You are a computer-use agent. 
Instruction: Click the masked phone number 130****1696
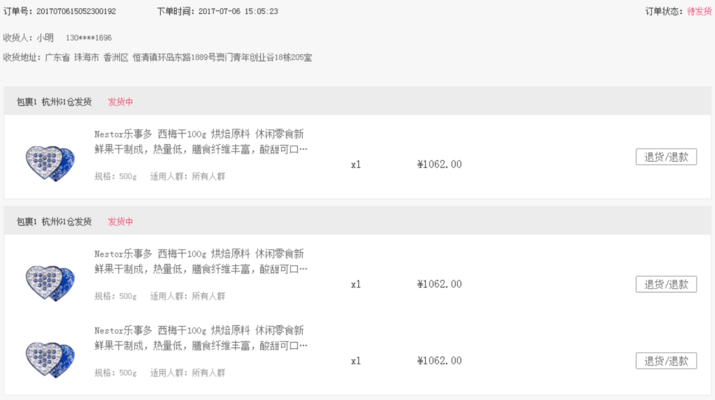click(89, 37)
